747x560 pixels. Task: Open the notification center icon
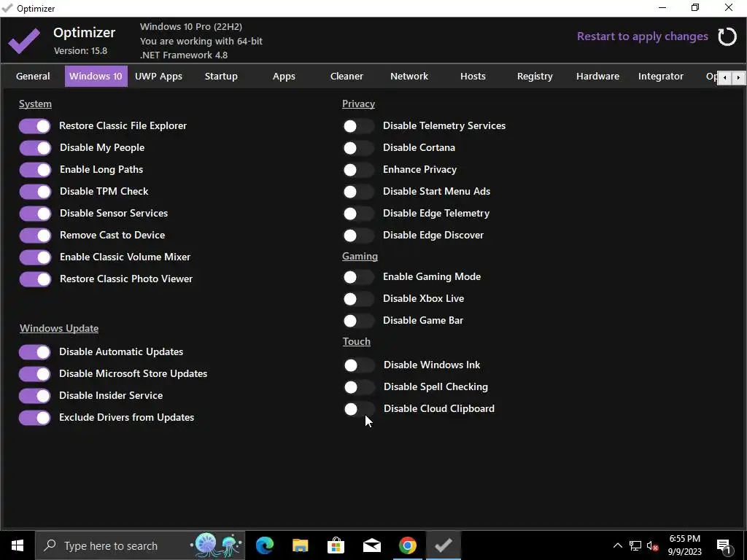(x=724, y=545)
